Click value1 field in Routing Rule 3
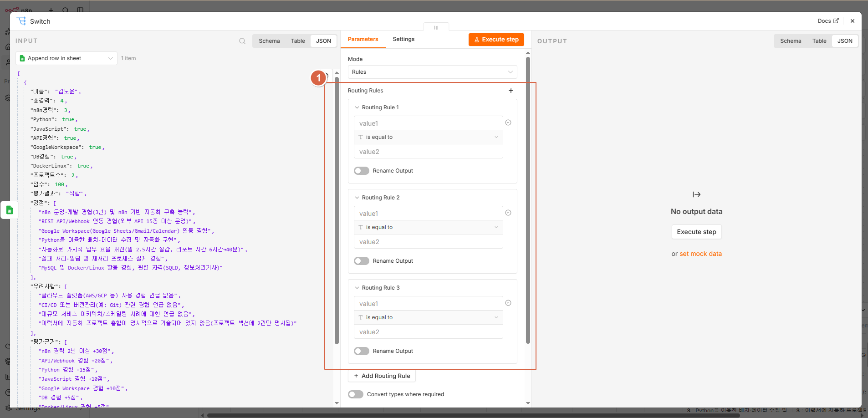 point(428,304)
